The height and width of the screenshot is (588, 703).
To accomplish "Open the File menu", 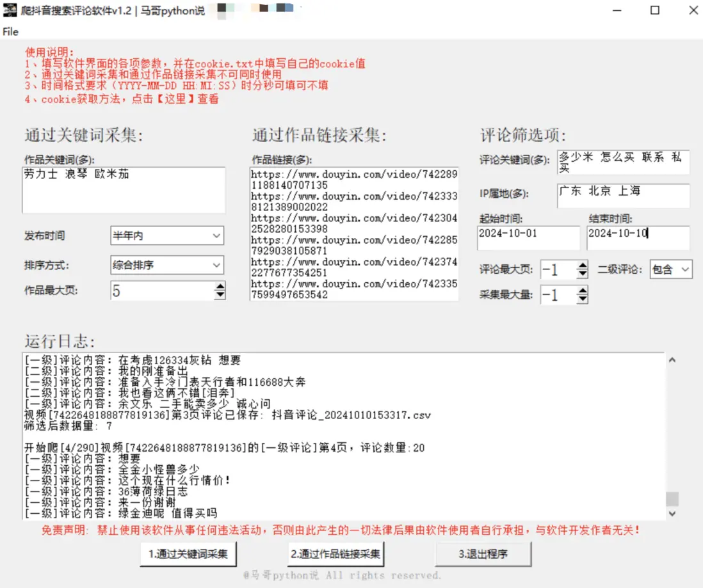I will pyautogui.click(x=10, y=31).
